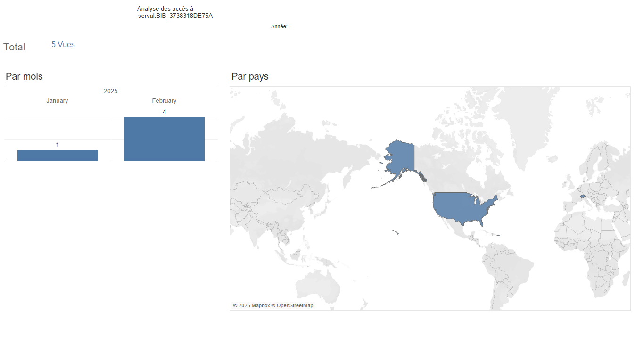Click the 'January' month column header

(x=57, y=101)
